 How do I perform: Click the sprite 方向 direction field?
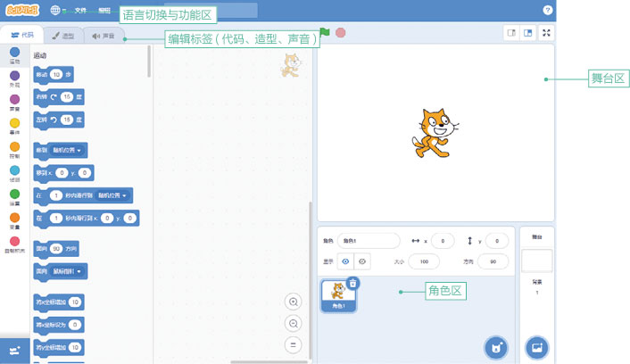pos(493,261)
